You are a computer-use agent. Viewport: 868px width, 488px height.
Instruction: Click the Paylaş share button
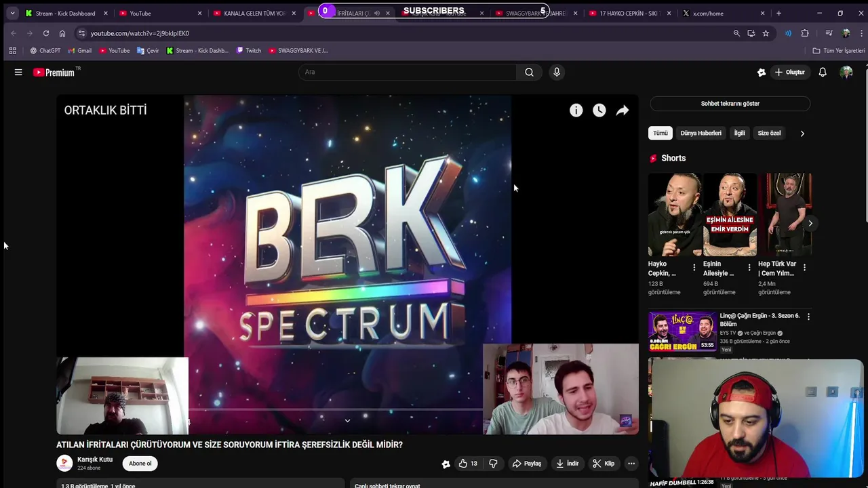pos(526,464)
